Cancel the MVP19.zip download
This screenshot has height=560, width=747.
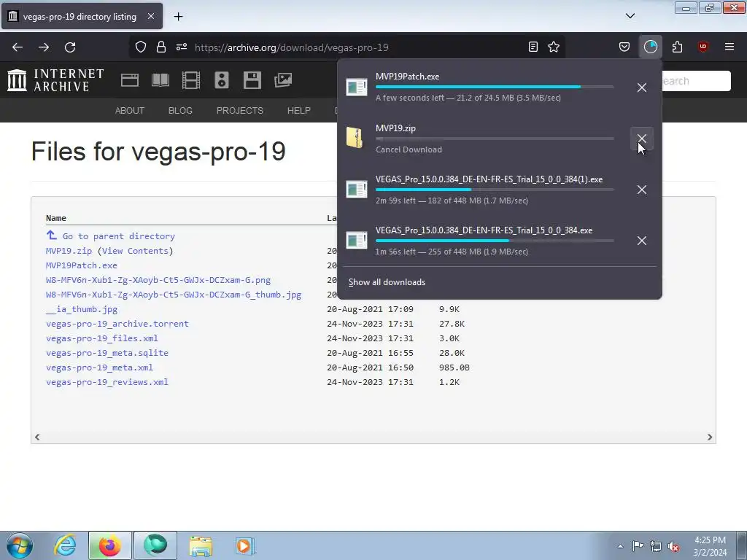click(x=642, y=139)
